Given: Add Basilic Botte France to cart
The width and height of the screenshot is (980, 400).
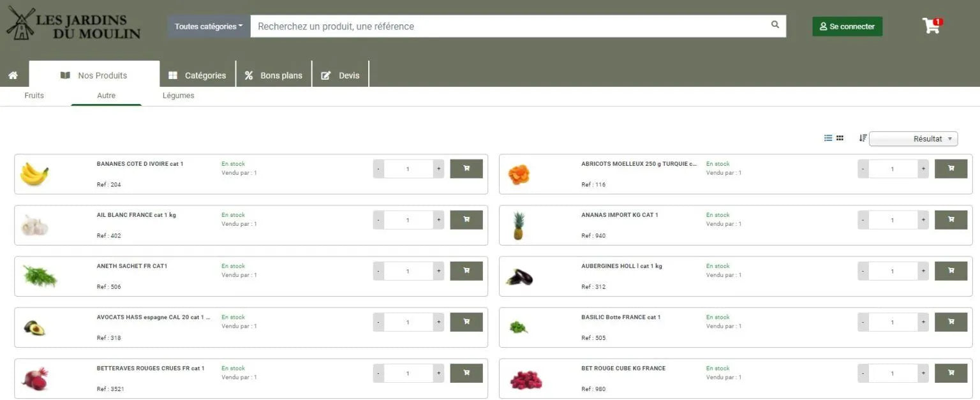Looking at the screenshot, I should point(951,322).
